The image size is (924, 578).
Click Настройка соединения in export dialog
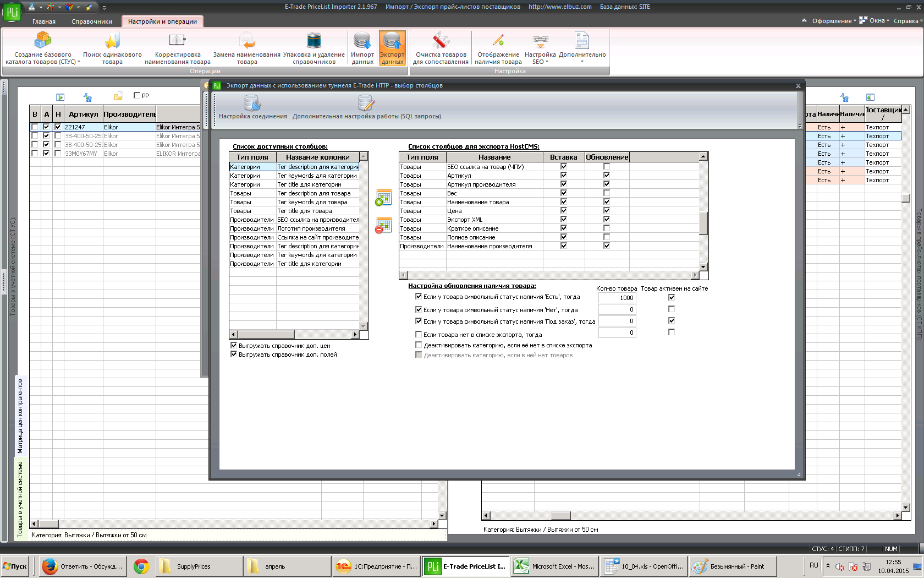252,107
